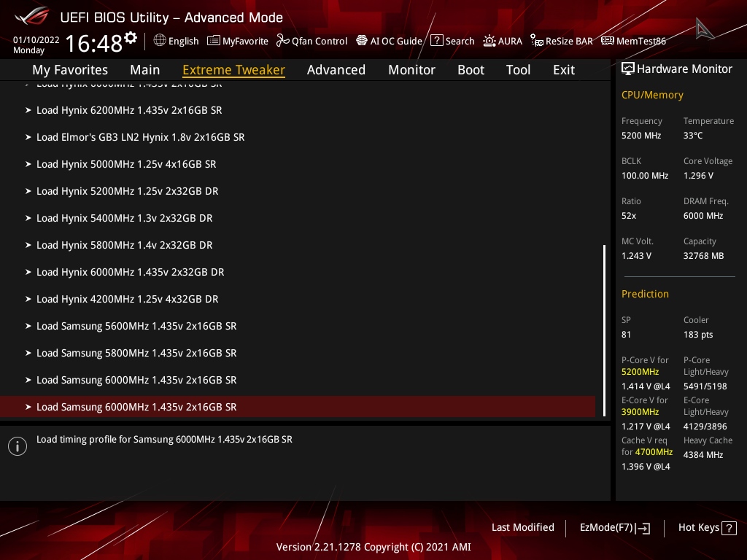Open MyFavorite list icon

(x=214, y=41)
